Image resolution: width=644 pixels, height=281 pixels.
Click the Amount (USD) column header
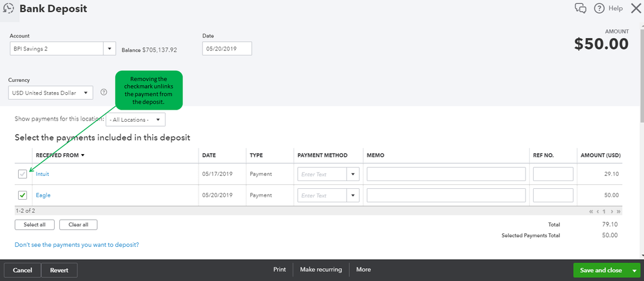[x=600, y=155]
